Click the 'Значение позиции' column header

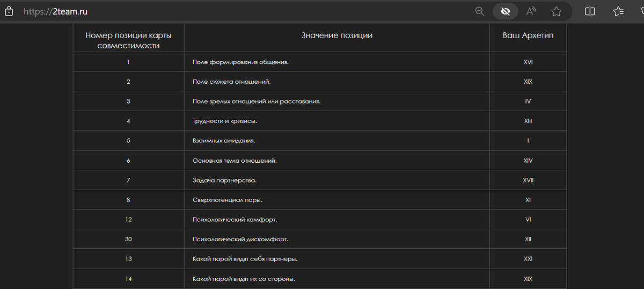pyautogui.click(x=336, y=35)
